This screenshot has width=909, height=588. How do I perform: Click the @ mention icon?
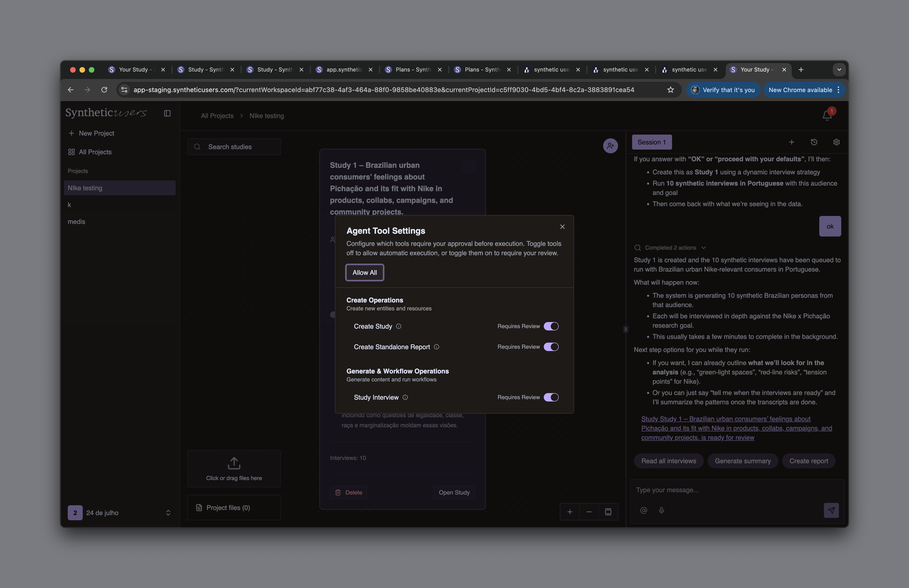(644, 510)
